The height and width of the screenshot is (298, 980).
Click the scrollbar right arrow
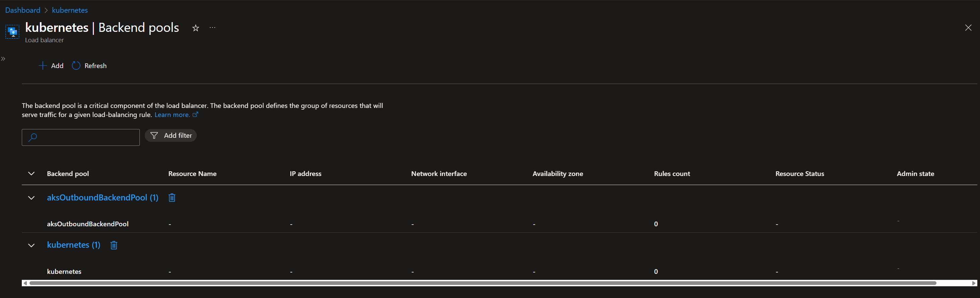[974, 283]
